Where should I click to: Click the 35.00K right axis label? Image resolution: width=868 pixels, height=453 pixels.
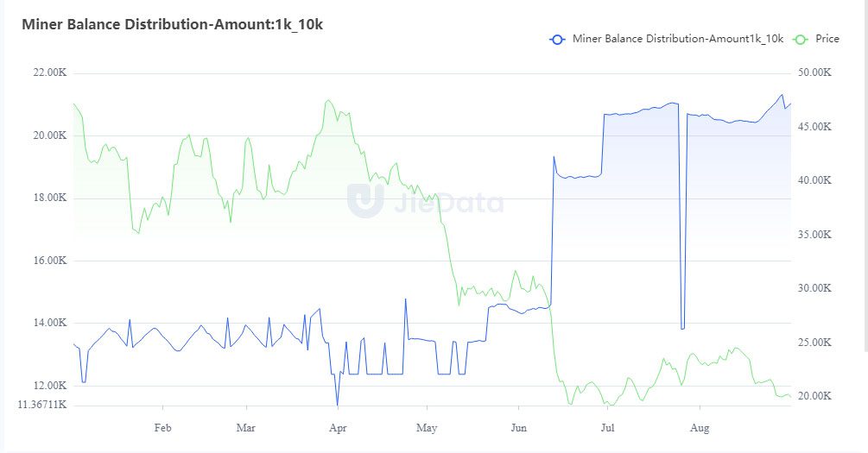[814, 235]
